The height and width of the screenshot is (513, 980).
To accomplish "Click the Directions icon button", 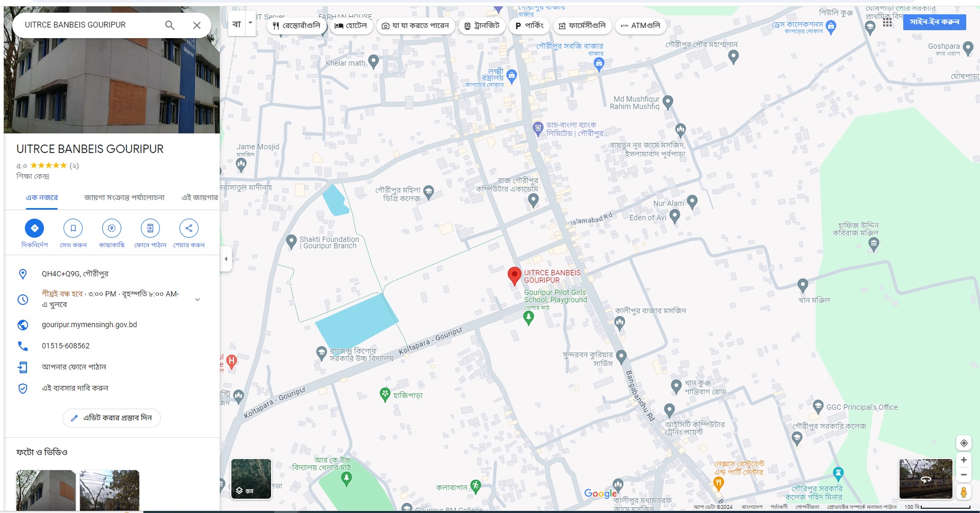I will coord(34,228).
